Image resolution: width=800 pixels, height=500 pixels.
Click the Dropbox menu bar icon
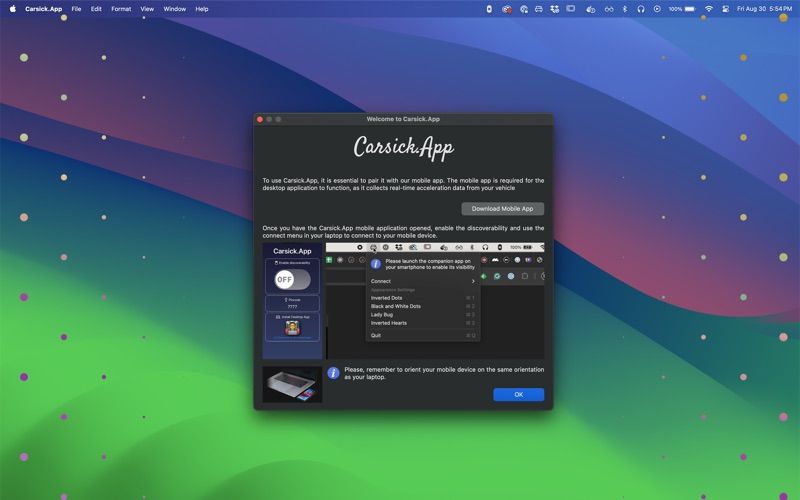pyautogui.click(x=555, y=9)
